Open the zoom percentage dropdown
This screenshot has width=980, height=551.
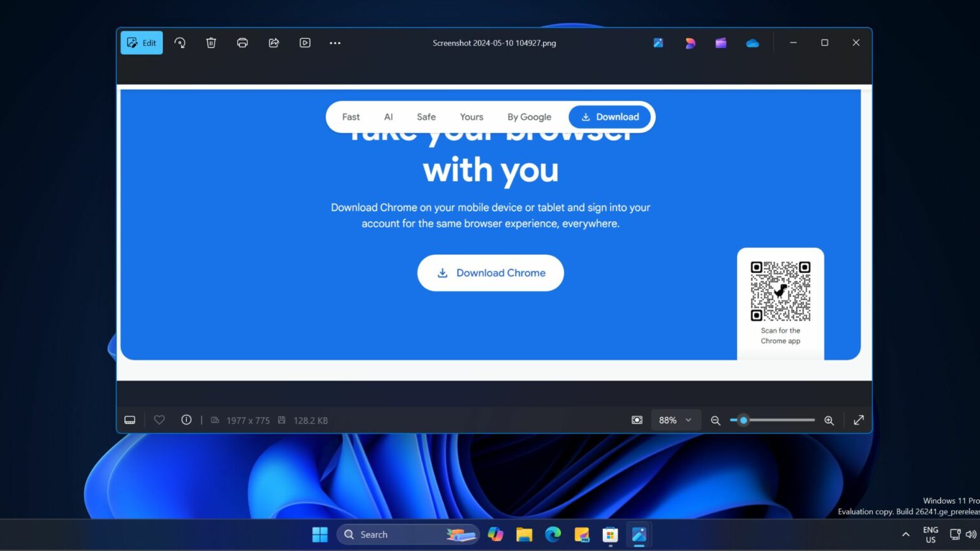[674, 420]
